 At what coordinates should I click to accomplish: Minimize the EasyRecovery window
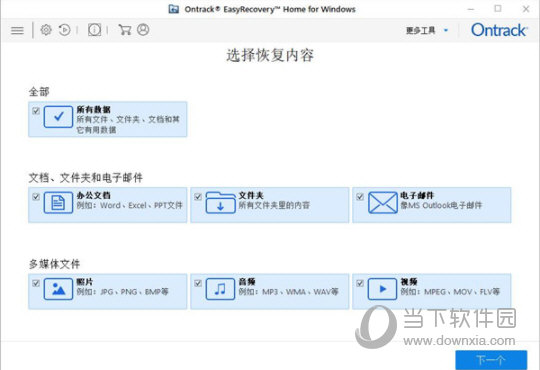[470, 9]
